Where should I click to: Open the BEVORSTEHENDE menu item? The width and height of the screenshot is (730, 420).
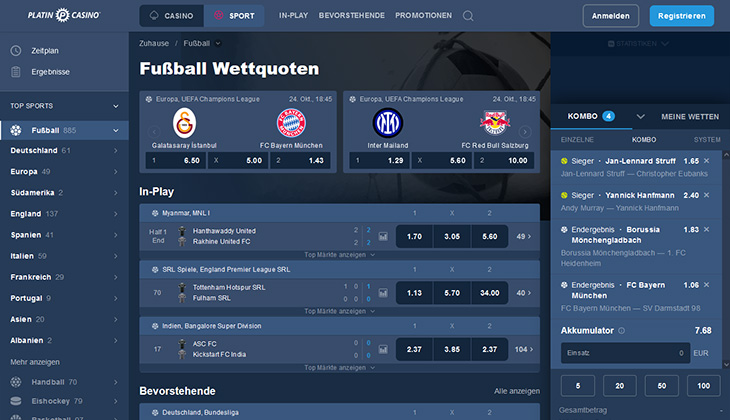tap(351, 15)
